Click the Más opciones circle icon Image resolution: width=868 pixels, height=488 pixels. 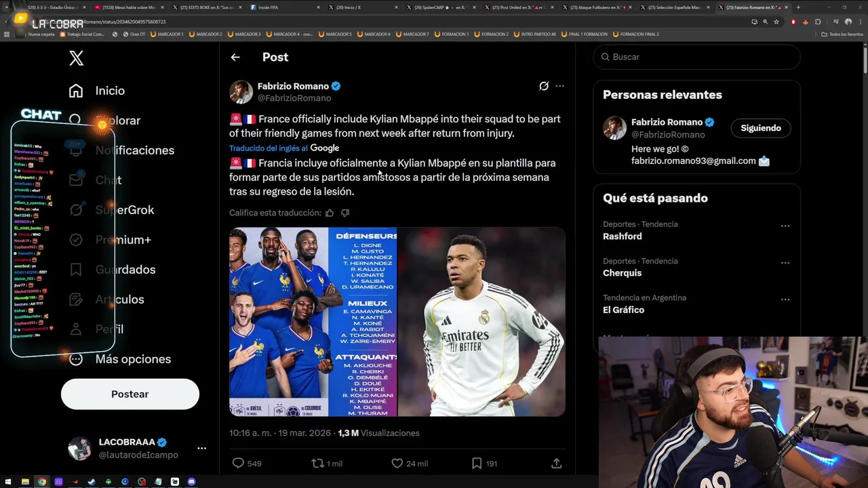click(76, 359)
